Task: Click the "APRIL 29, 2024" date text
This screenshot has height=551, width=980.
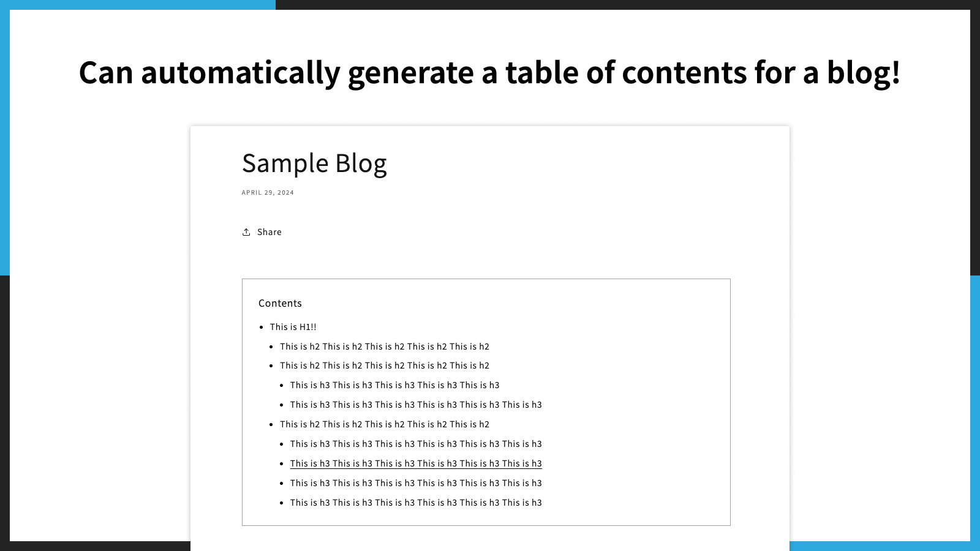Action: pyautogui.click(x=268, y=192)
